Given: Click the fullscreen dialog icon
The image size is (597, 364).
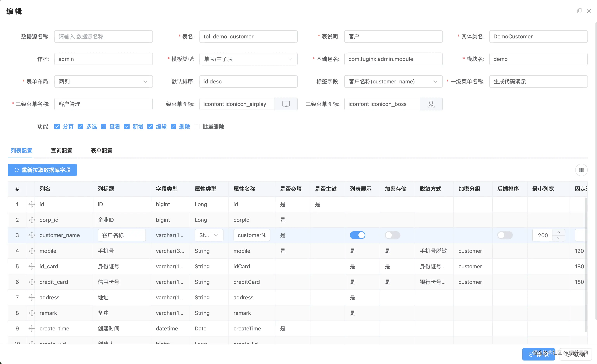Looking at the screenshot, I should [x=579, y=11].
